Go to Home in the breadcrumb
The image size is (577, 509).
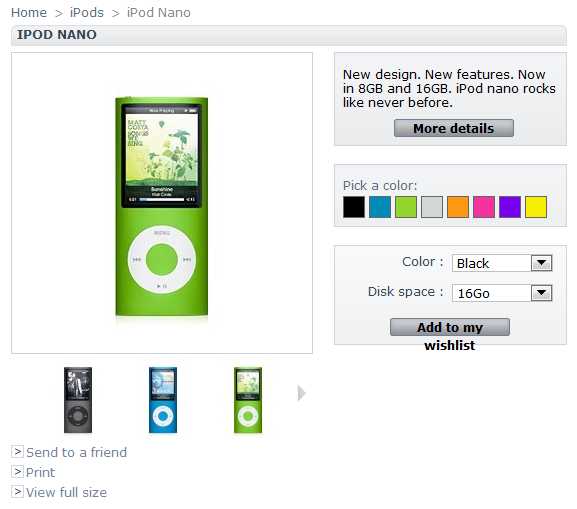click(x=29, y=13)
